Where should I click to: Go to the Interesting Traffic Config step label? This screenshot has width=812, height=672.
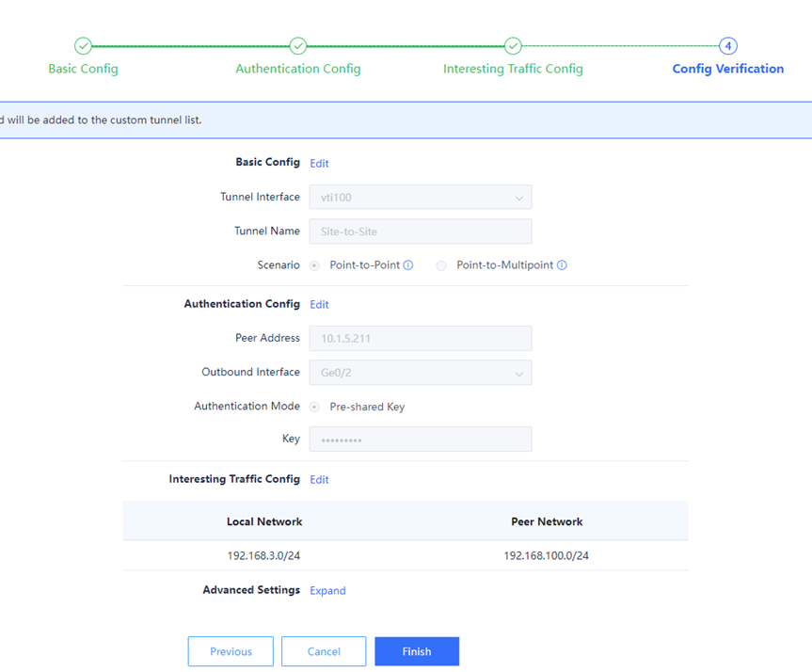click(513, 69)
